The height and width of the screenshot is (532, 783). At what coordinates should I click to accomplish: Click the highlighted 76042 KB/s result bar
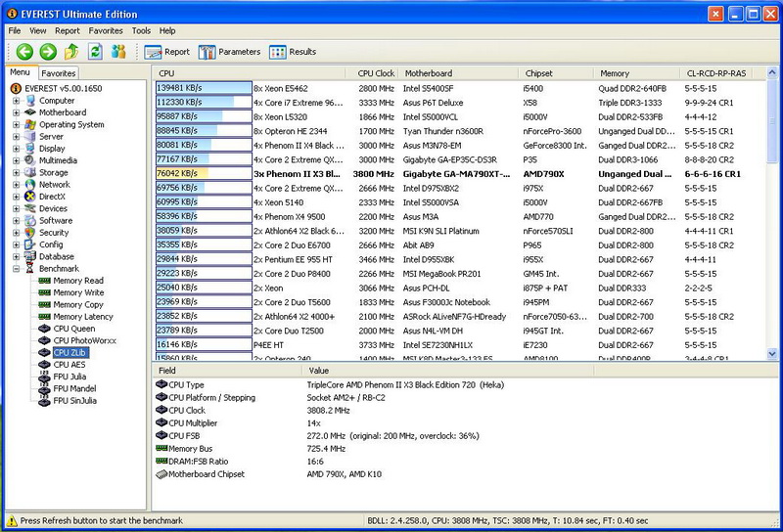204,174
